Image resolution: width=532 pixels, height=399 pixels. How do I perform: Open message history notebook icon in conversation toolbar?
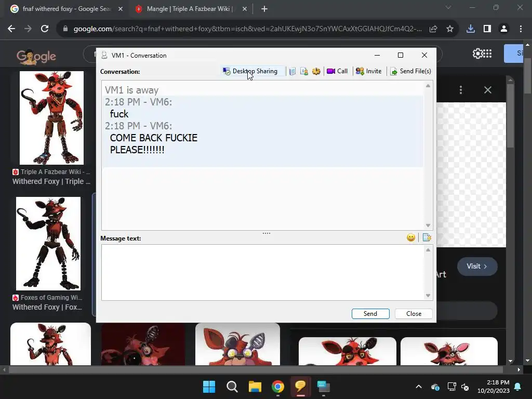tap(292, 71)
